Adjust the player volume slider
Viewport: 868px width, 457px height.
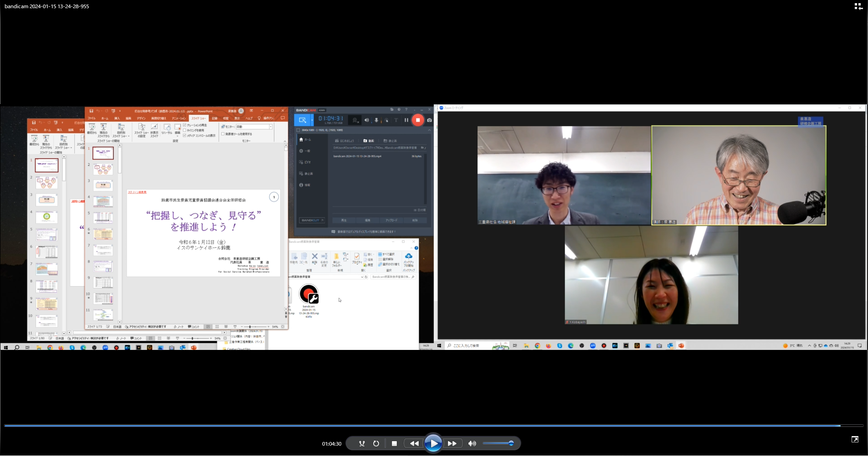pyautogui.click(x=498, y=443)
